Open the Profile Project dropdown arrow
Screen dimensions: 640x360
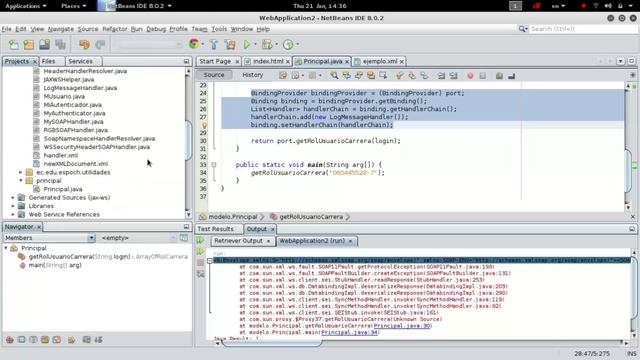pos(298,44)
